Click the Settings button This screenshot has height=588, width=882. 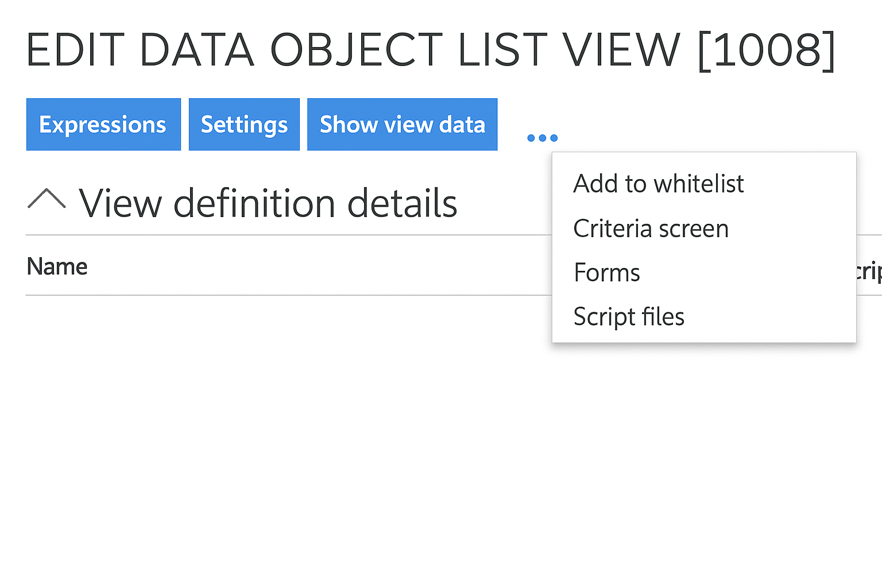(243, 124)
